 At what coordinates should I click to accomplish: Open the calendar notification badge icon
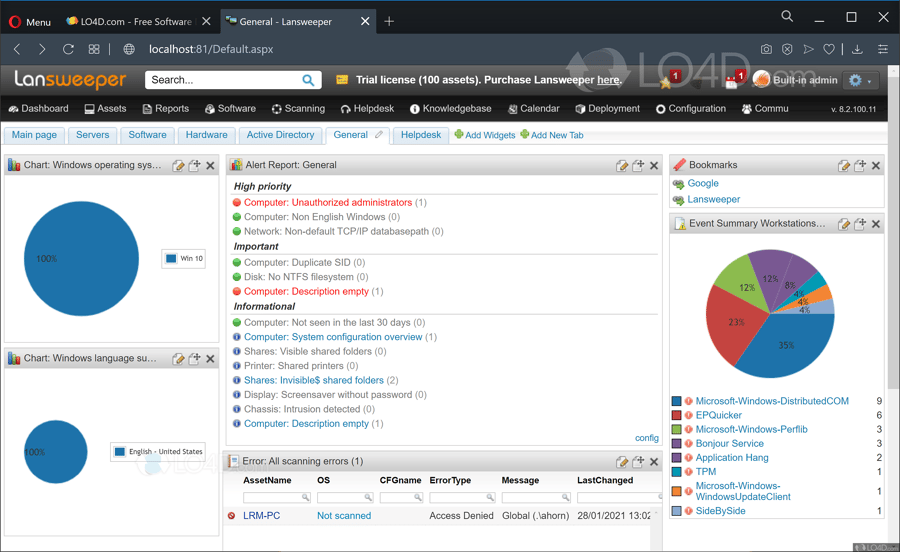735,80
